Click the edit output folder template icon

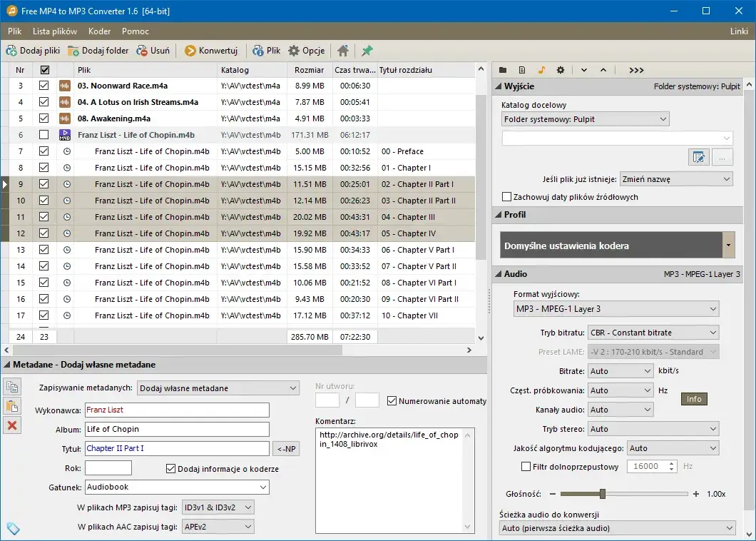pyautogui.click(x=699, y=157)
